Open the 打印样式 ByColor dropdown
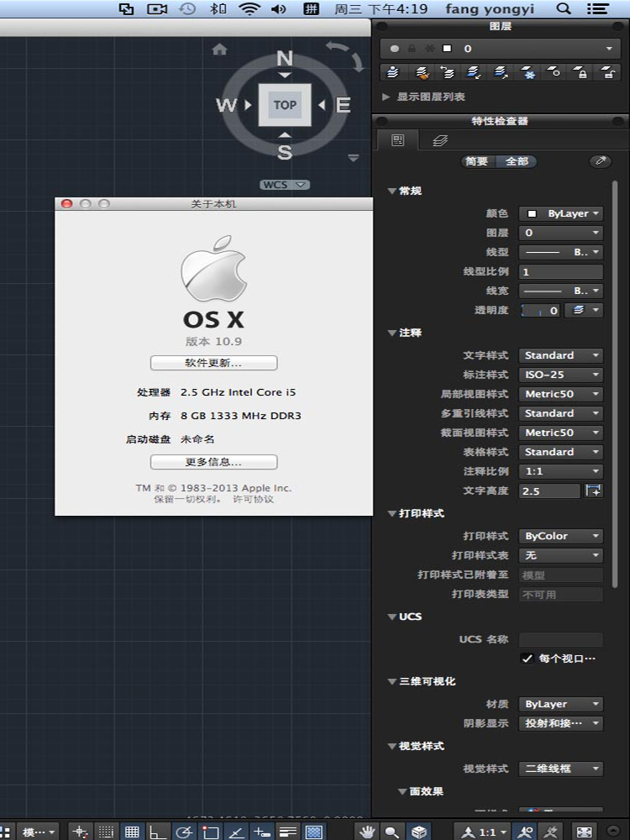 561,536
